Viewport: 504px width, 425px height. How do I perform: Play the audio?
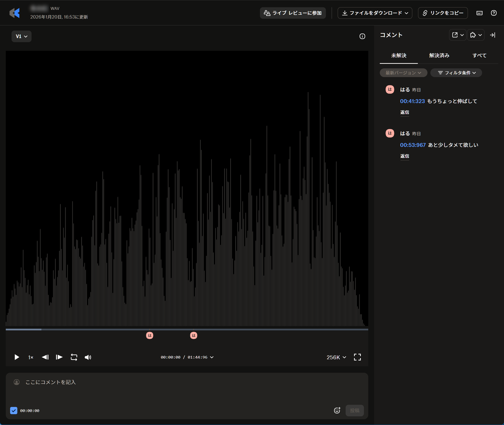tap(17, 357)
